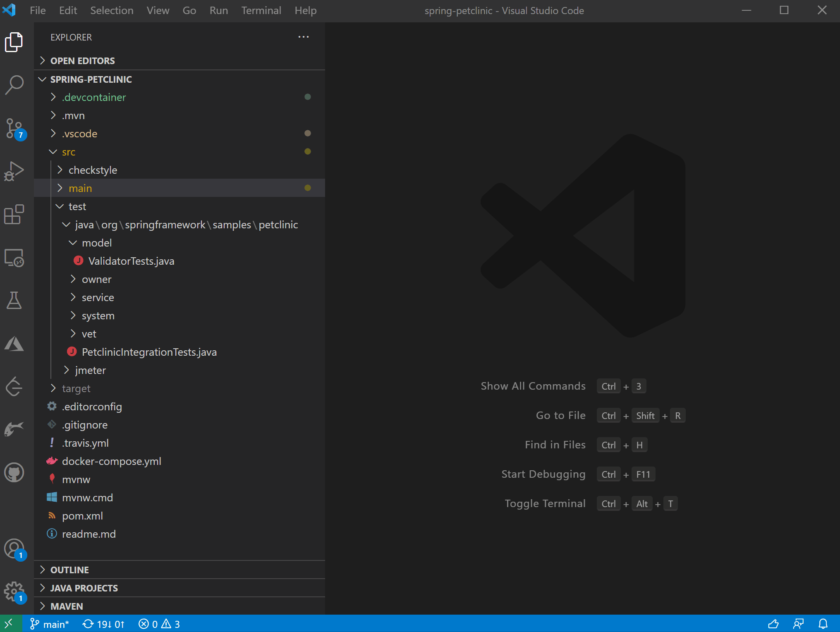Expand the JAVA PROJECTS section
The image size is (840, 632).
[x=84, y=588]
